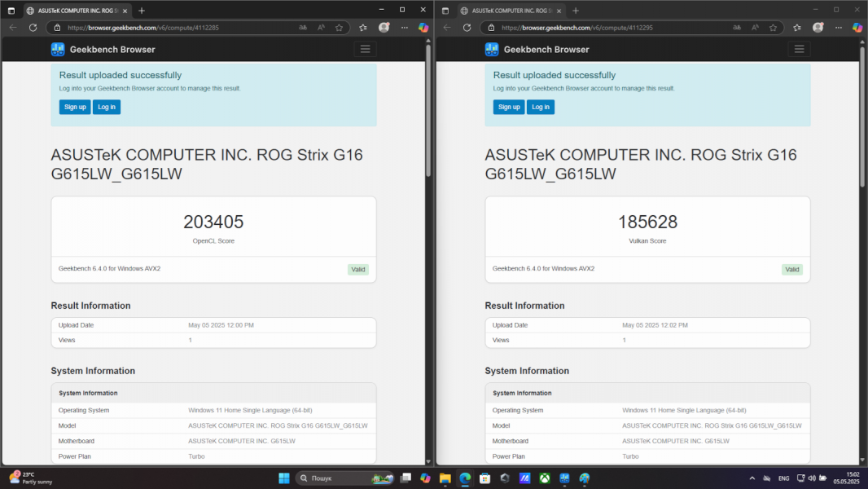Screen dimensions: 868x489
Task: Open Settings and more in the left window
Action: tap(405, 28)
